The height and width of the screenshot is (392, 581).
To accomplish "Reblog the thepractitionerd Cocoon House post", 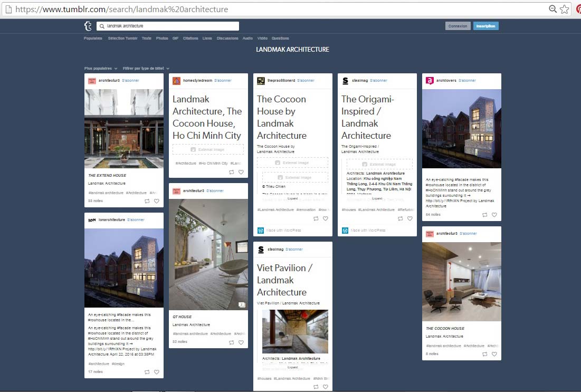I will tap(316, 218).
